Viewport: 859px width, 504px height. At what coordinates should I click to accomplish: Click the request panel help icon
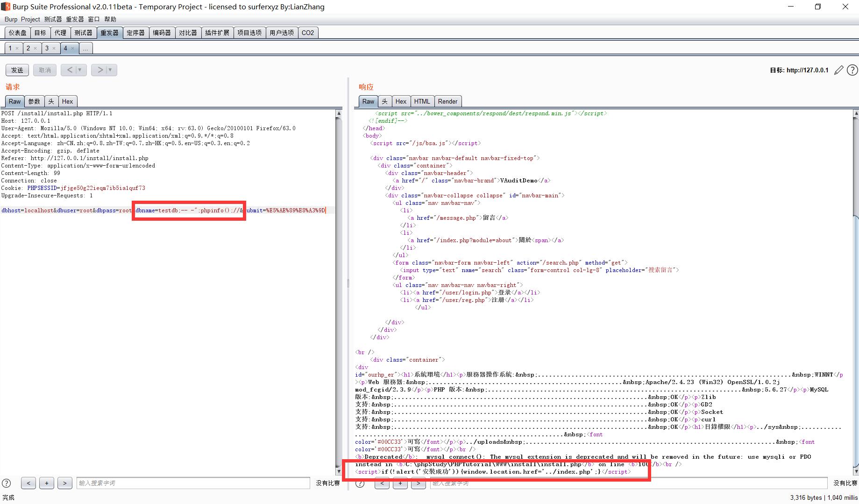7,483
